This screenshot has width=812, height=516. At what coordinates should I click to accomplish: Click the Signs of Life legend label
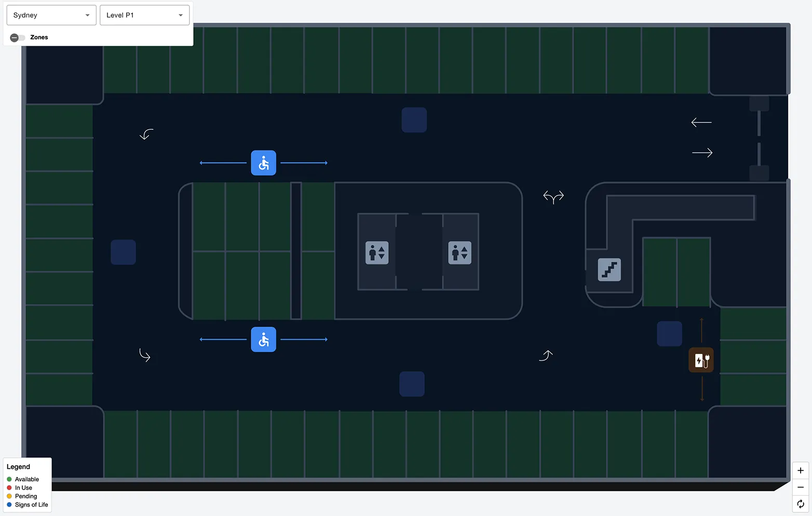32,505
